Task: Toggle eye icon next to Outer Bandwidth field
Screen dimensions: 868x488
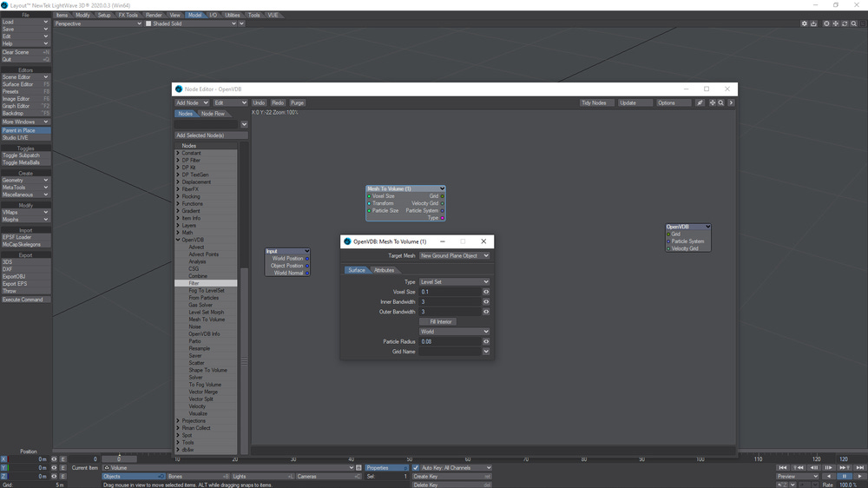Action: (486, 312)
